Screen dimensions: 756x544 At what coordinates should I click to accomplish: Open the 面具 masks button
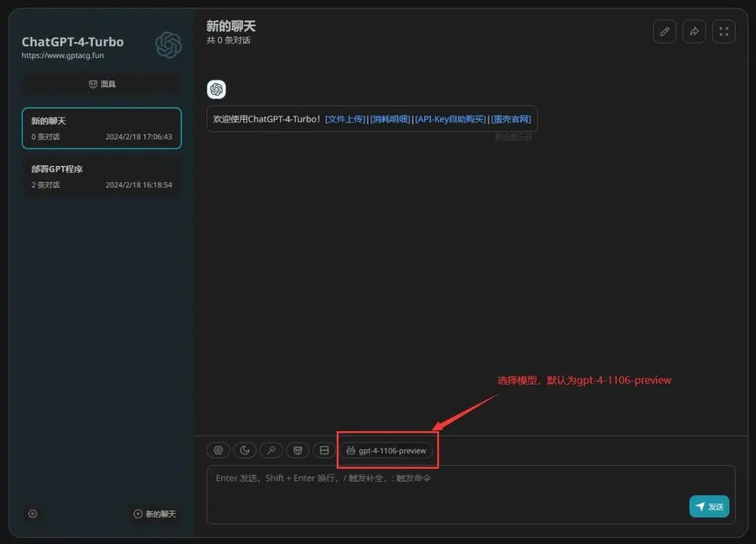pyautogui.click(x=101, y=84)
